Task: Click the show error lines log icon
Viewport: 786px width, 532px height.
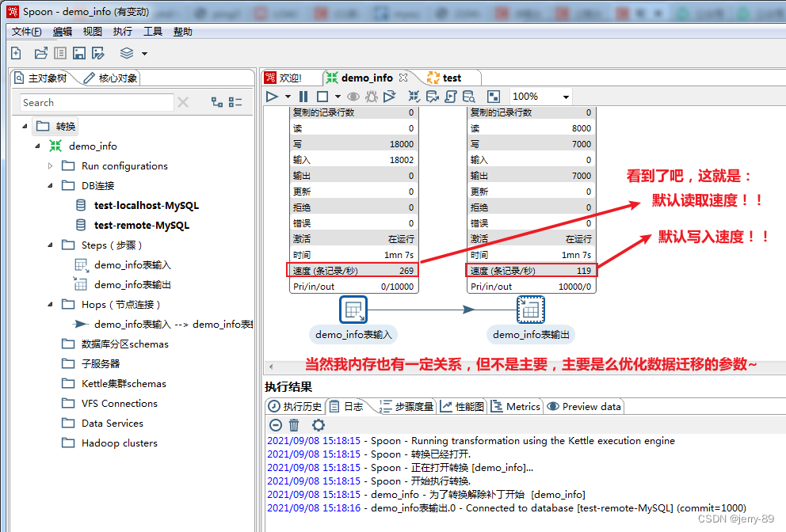Action: point(275,425)
